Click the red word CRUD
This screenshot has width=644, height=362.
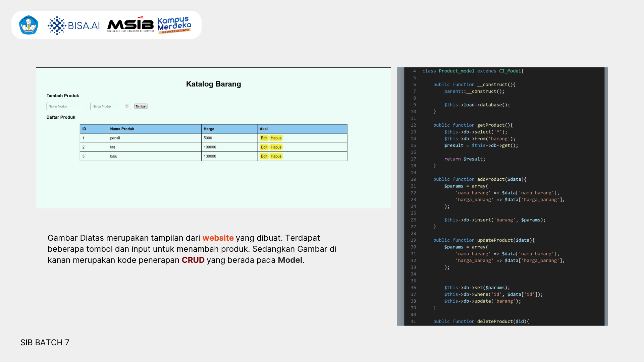click(x=193, y=260)
